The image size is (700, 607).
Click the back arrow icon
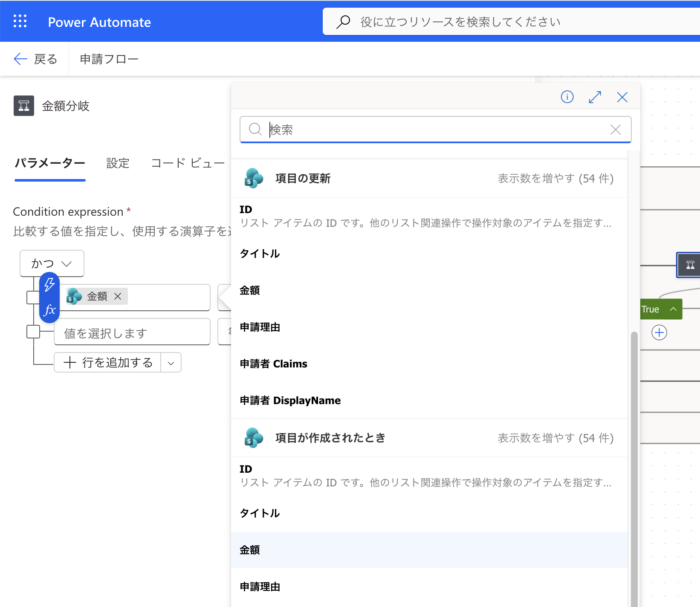click(x=20, y=59)
